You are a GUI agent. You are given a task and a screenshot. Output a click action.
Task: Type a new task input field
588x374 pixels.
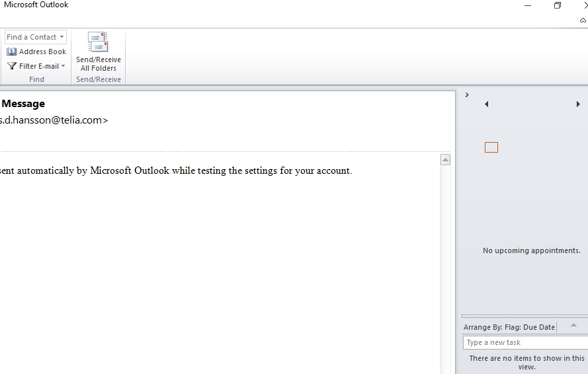[x=525, y=342]
